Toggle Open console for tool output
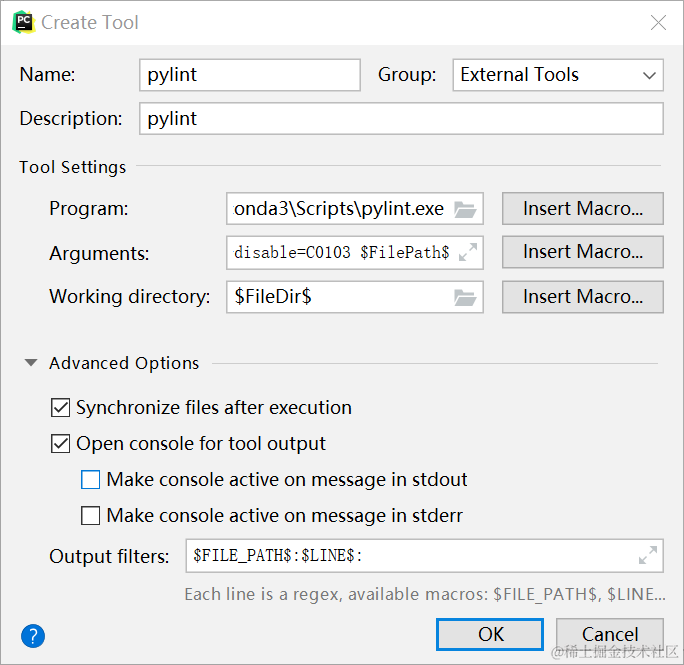 coord(60,443)
